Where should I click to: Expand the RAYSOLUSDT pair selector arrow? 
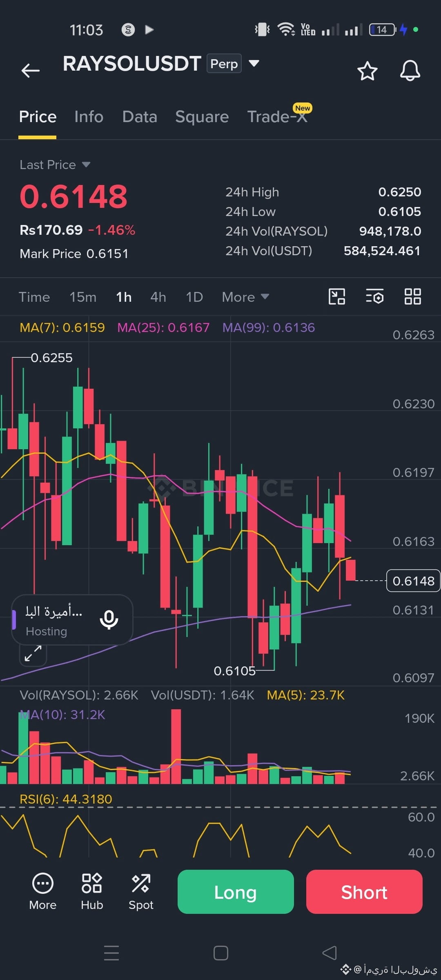[x=254, y=63]
